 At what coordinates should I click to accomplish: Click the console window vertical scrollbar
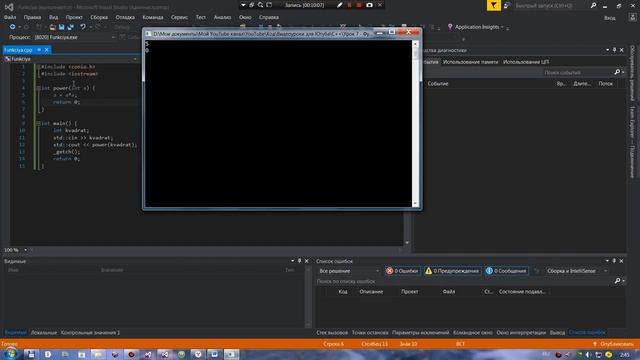(416, 123)
